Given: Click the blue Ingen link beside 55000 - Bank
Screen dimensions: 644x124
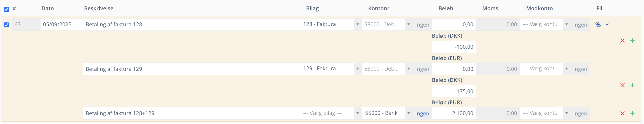Looking at the screenshot, I should point(422,113).
